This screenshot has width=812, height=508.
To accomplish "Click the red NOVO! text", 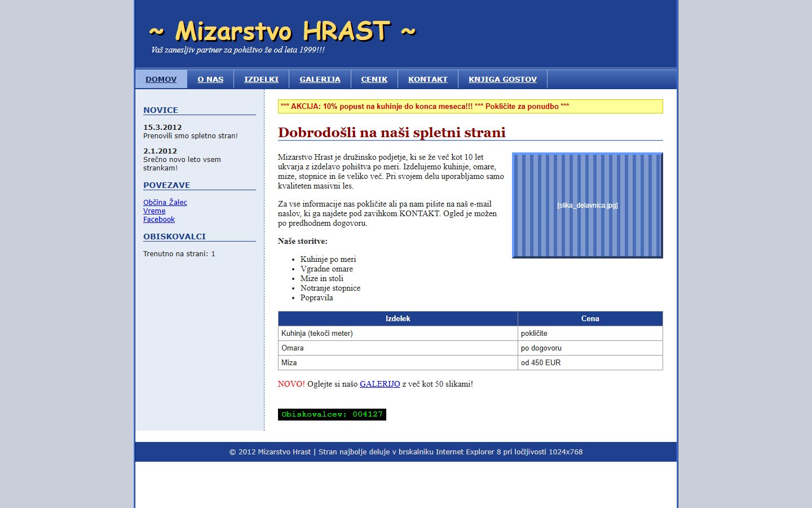I will [292, 384].
